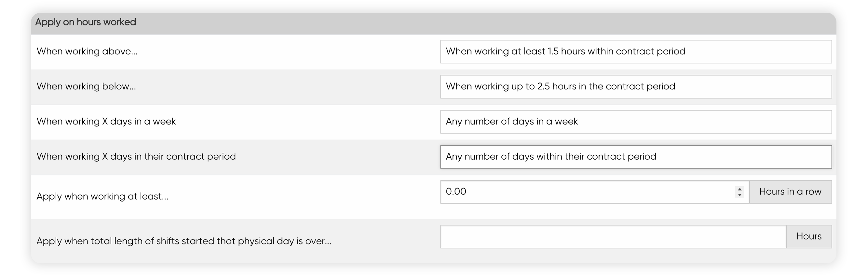Open the 'When working below...' dropdown
868x275 pixels.
(636, 86)
